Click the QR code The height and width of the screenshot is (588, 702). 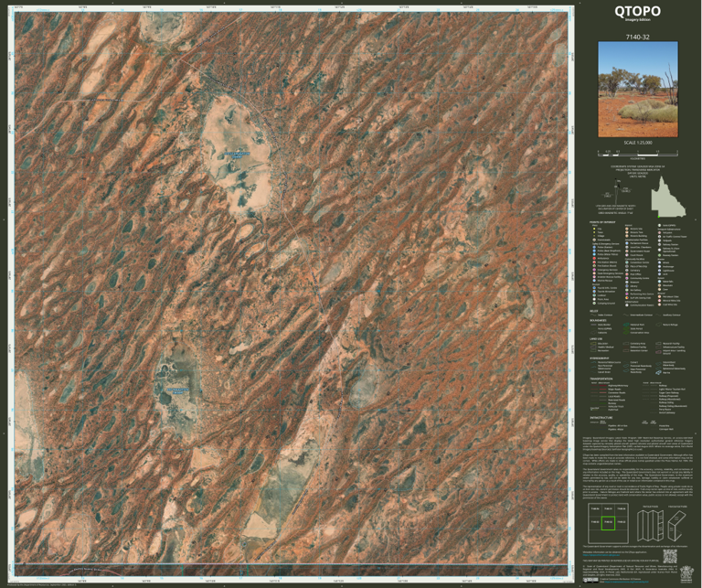[670, 556]
